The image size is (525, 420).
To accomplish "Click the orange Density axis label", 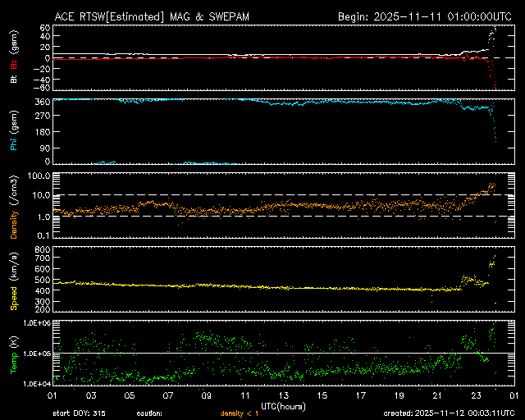I will tap(14, 212).
